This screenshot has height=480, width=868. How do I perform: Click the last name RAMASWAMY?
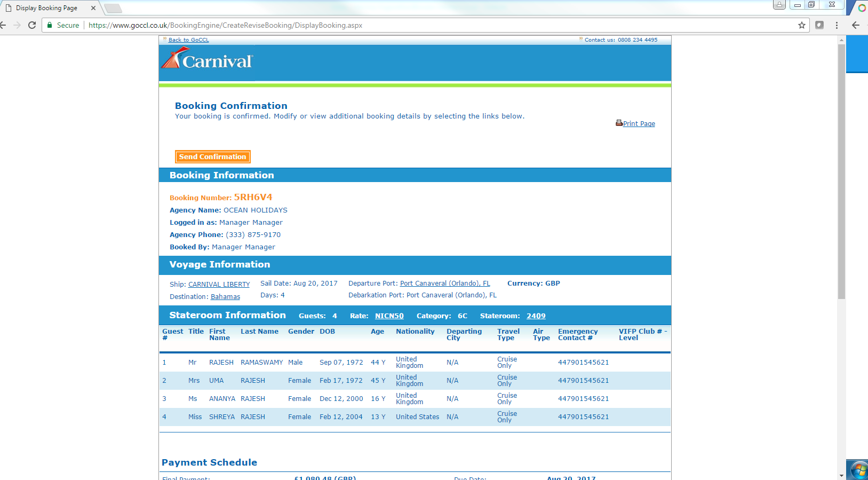click(x=262, y=363)
